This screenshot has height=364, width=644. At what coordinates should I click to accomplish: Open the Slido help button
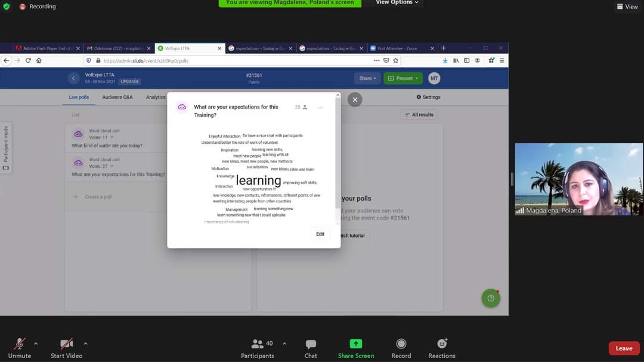point(491,298)
